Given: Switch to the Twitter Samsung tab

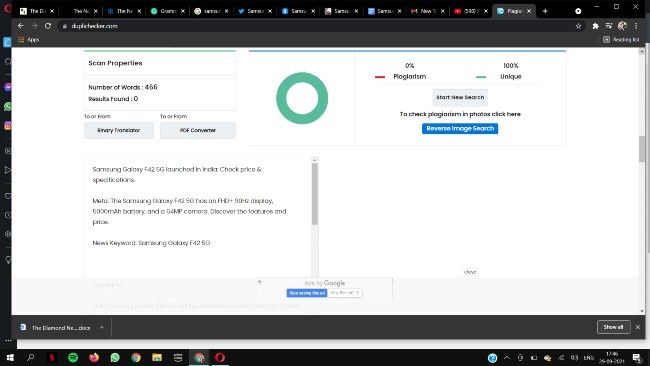Looking at the screenshot, I should click(x=251, y=11).
